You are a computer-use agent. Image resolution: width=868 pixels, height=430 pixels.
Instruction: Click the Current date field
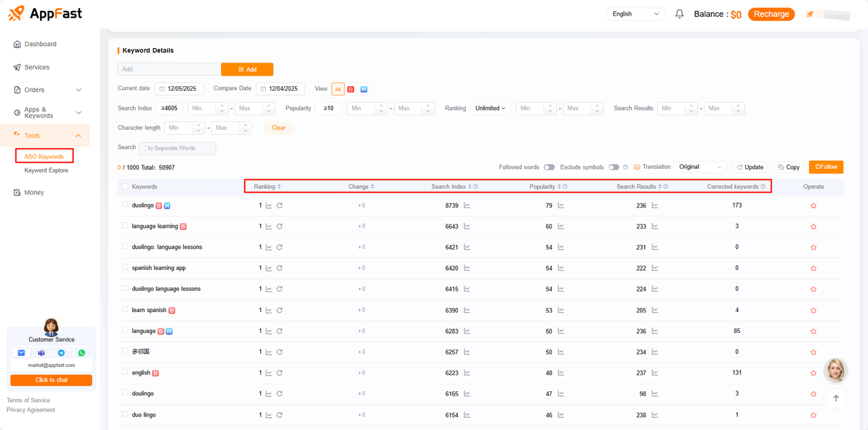pos(180,89)
